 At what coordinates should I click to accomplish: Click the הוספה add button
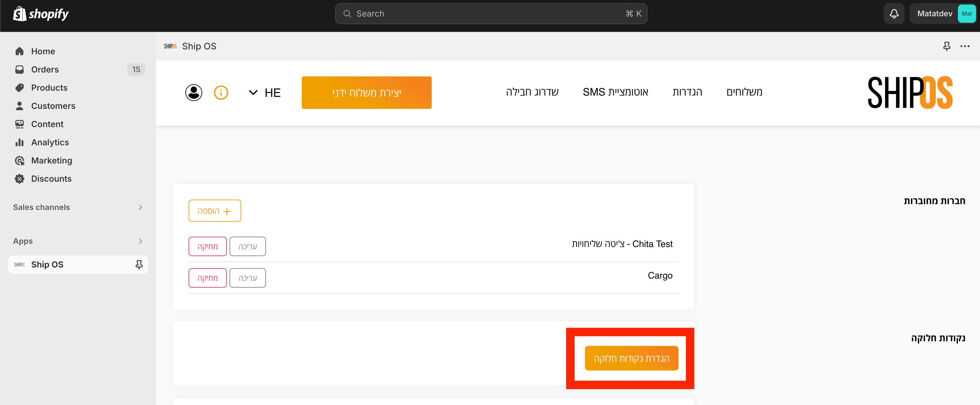tap(215, 211)
